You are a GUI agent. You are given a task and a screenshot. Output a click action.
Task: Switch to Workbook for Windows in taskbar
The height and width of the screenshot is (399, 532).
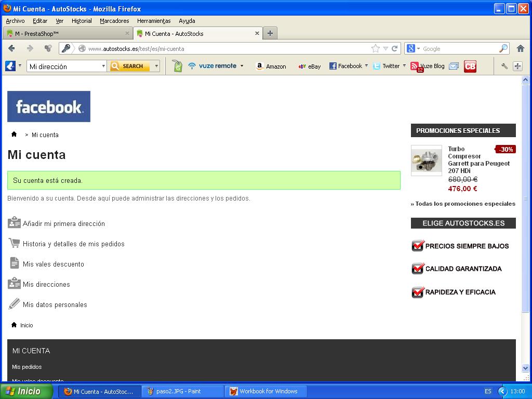266,391
